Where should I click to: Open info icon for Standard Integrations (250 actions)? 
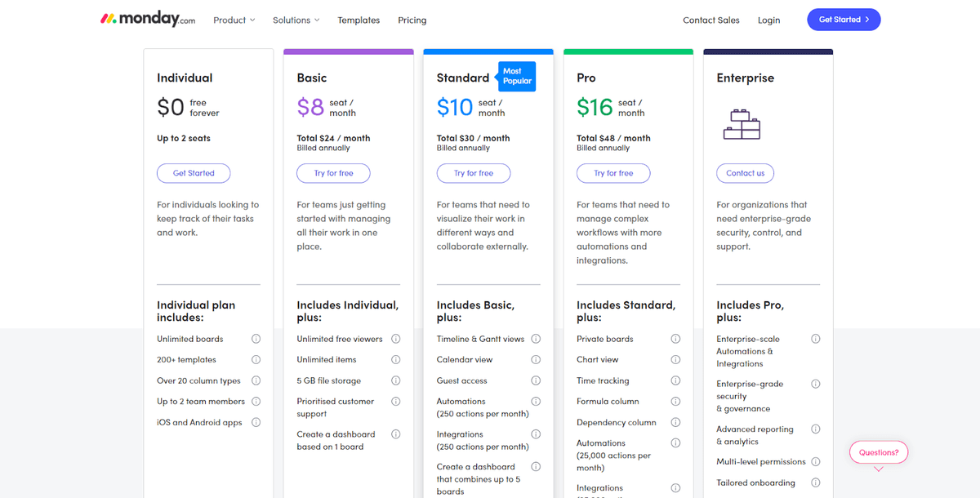coord(536,434)
